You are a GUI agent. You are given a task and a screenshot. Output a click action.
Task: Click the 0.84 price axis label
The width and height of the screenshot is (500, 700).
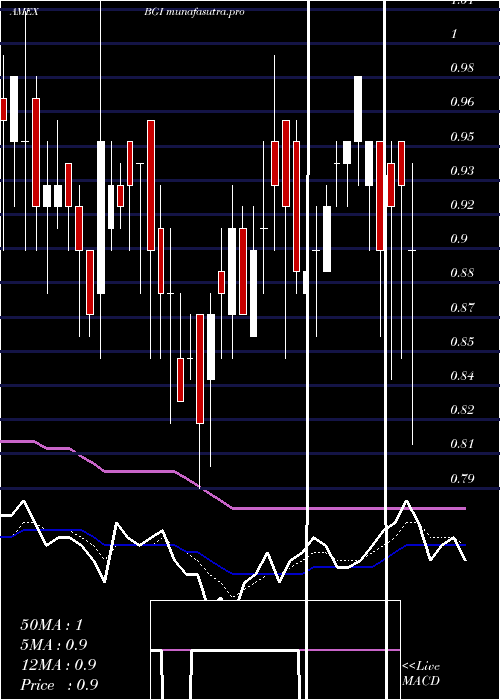tap(462, 375)
